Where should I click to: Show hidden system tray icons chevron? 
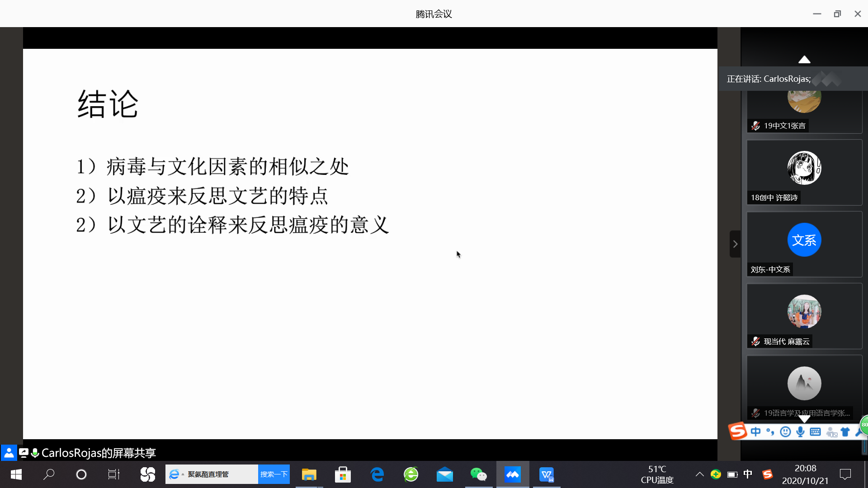coord(699,474)
